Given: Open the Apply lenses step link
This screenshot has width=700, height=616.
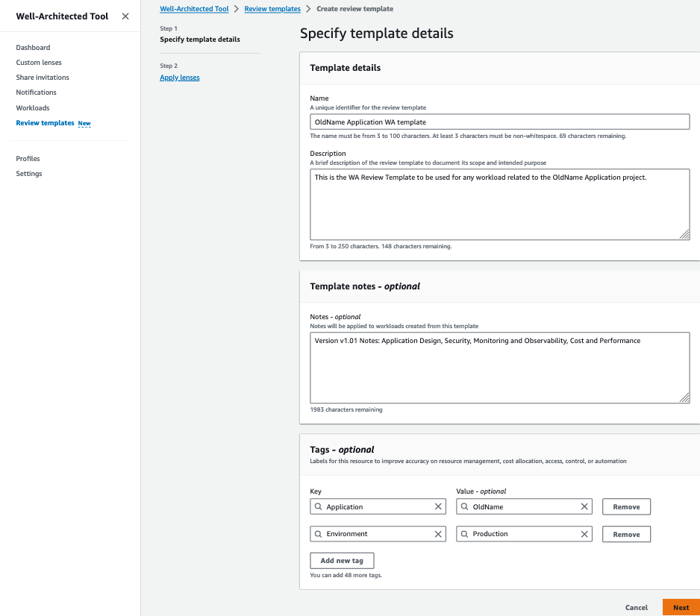Looking at the screenshot, I should (x=179, y=77).
